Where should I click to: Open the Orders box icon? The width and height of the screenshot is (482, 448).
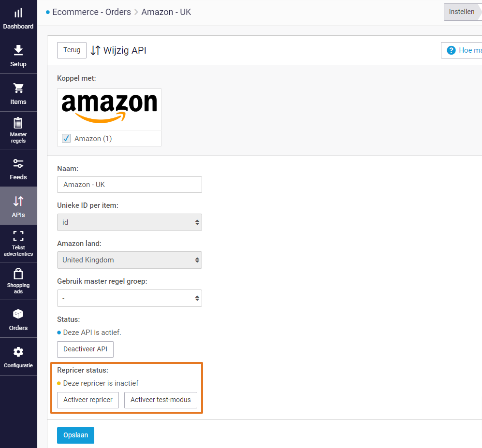(x=18, y=314)
